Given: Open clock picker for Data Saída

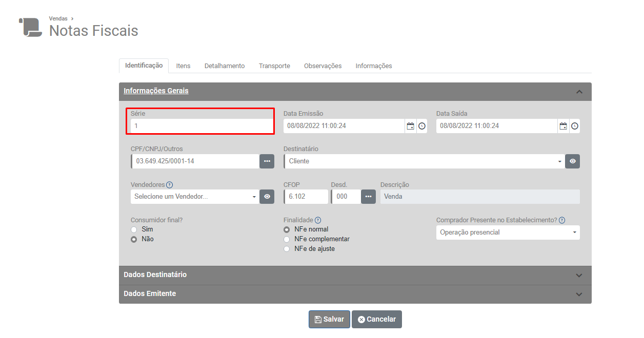Looking at the screenshot, I should pyautogui.click(x=574, y=126).
